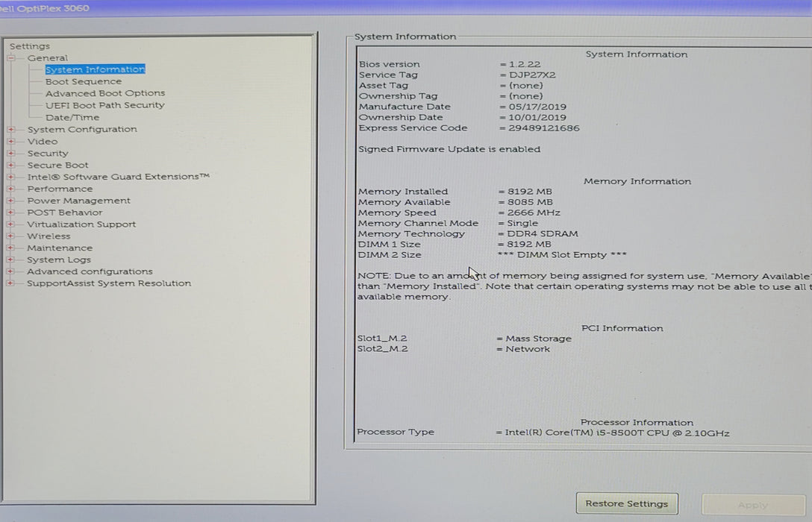Click the Restore Settings button
The image size is (812, 522).
[627, 504]
